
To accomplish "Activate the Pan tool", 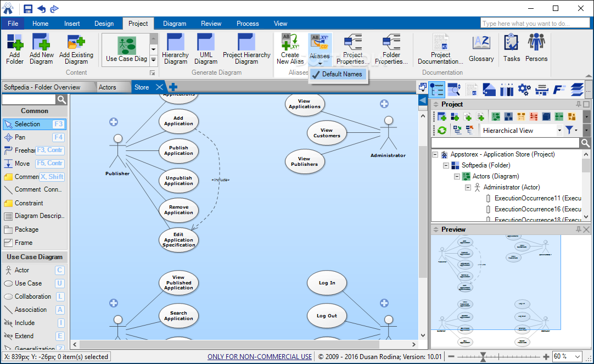I will tap(34, 137).
